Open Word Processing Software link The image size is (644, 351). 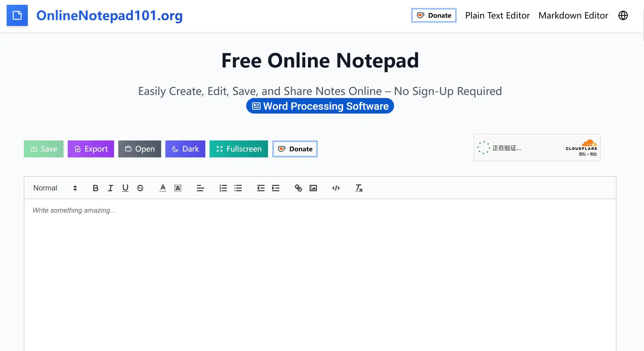tap(320, 106)
